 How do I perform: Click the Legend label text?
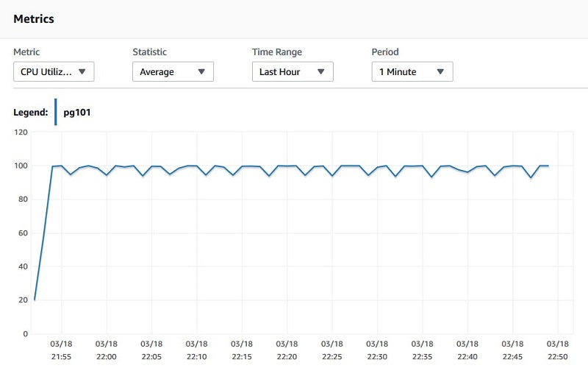coord(31,113)
